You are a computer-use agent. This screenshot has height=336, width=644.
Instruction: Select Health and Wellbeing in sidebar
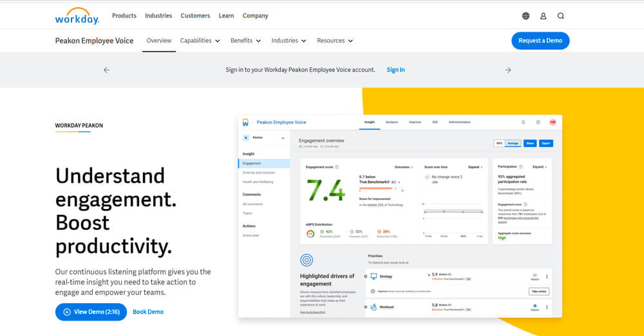pos(258,182)
